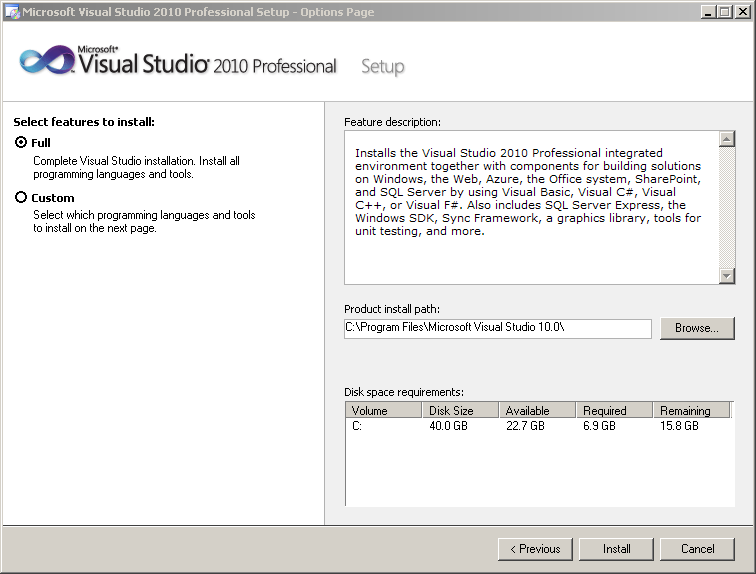This screenshot has width=756, height=574.
Task: Cancel the Visual Studio setup
Action: 697,549
